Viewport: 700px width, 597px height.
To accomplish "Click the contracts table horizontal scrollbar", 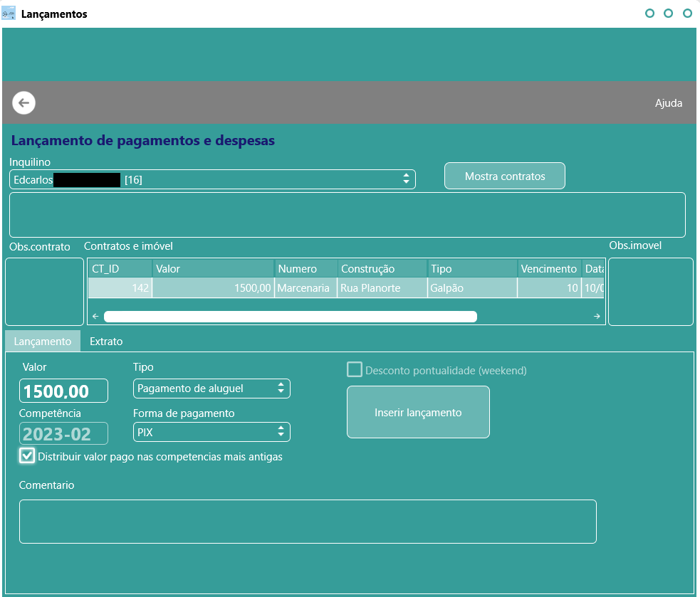I will (x=290, y=317).
